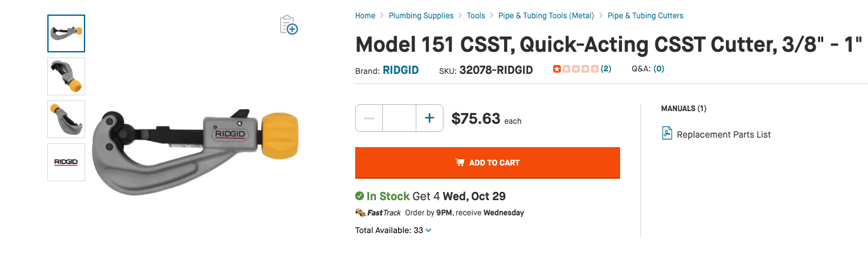This screenshot has height=257, width=868.
Task: Click the star rating icons
Action: pos(575,69)
